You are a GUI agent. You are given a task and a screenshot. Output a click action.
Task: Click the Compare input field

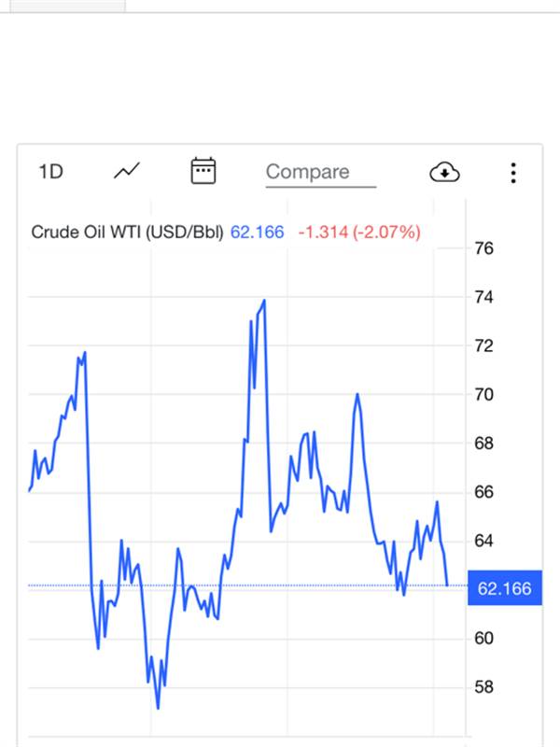click(x=321, y=173)
